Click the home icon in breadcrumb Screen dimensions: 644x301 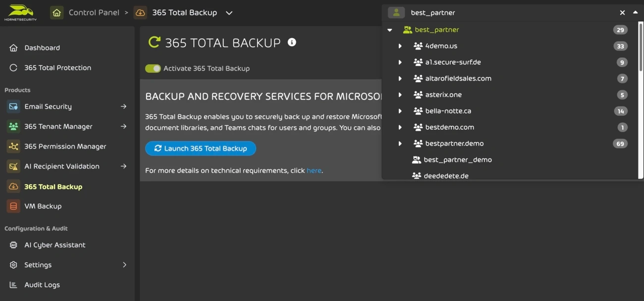56,12
